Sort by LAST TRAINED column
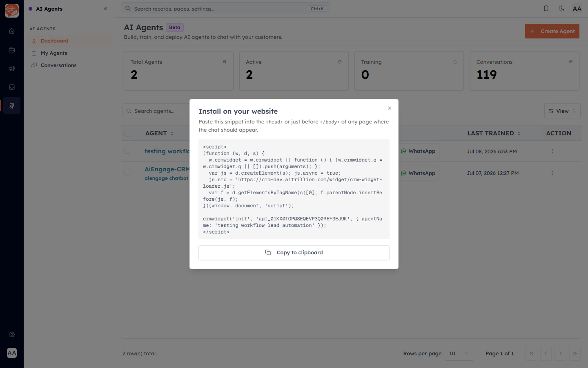The width and height of the screenshot is (588, 368). tap(494, 133)
